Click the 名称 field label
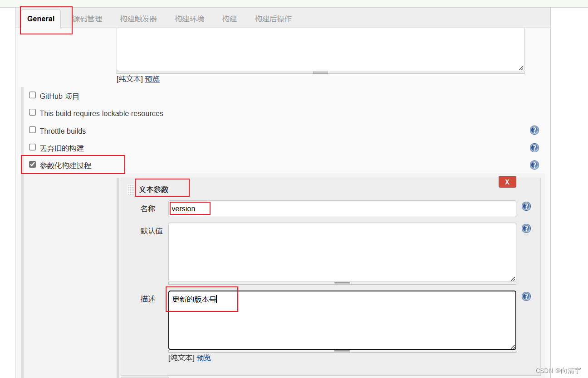The height and width of the screenshot is (378, 588). [148, 208]
